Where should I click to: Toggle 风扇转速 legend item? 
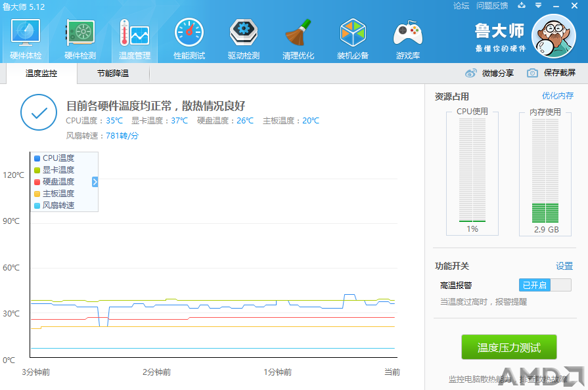click(x=55, y=206)
